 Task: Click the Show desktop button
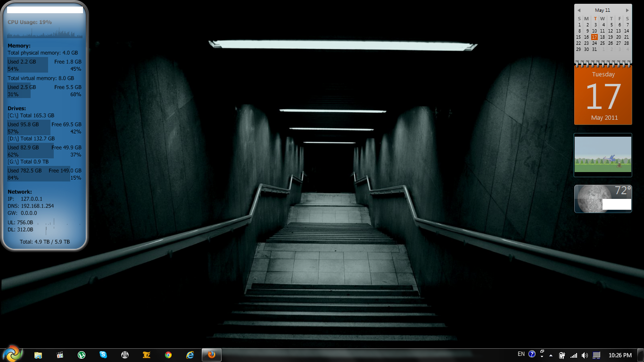tap(640, 355)
